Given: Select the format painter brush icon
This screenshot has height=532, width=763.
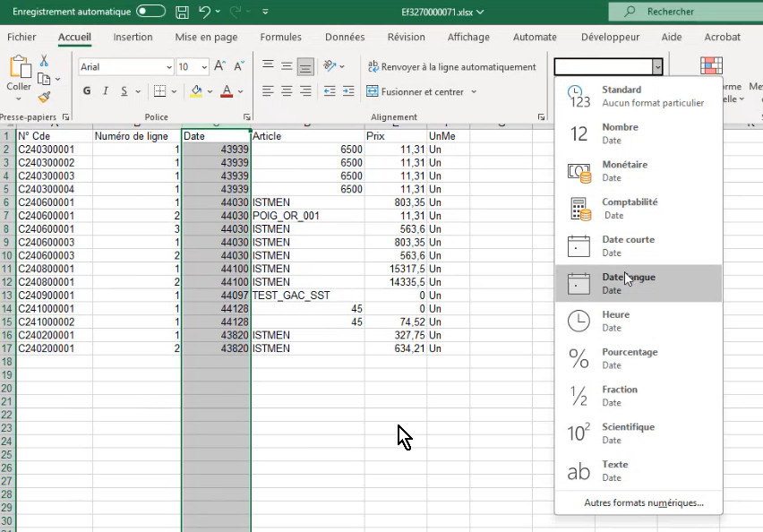Looking at the screenshot, I should (44, 97).
